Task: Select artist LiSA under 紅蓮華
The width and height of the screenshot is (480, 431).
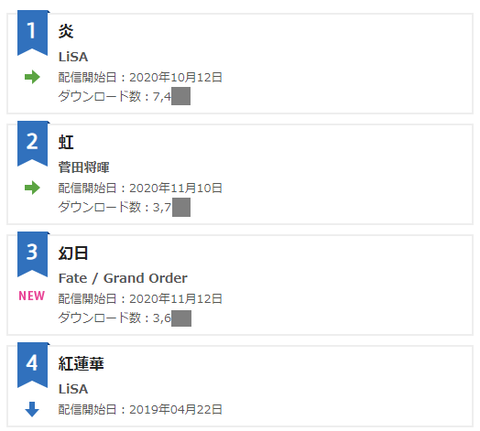Action: point(73,389)
